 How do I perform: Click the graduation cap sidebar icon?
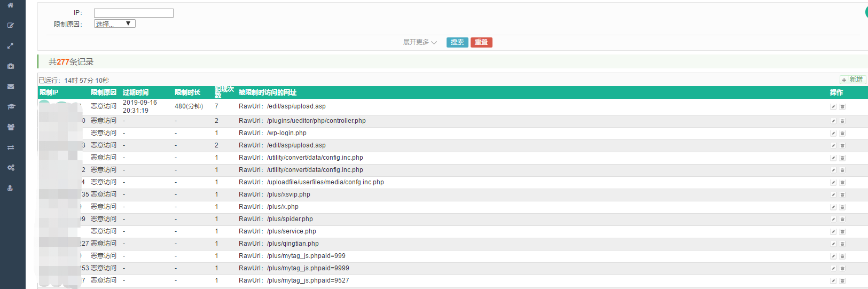pos(10,107)
